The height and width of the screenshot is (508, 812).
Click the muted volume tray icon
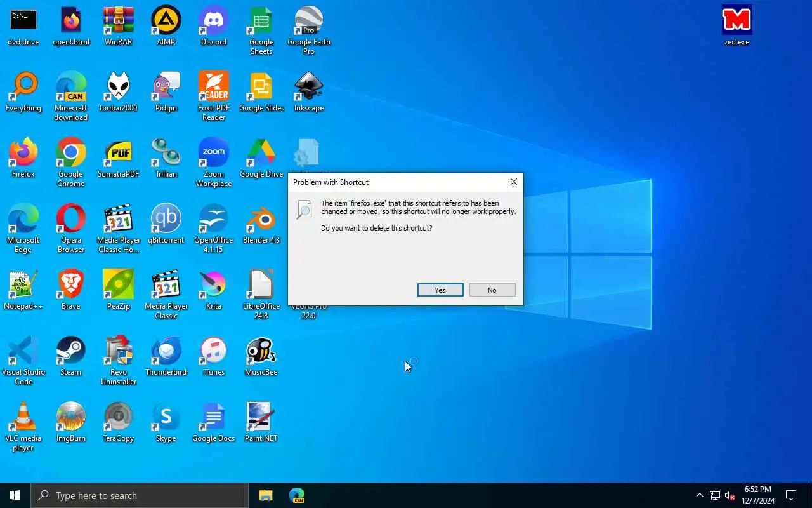[730, 495]
